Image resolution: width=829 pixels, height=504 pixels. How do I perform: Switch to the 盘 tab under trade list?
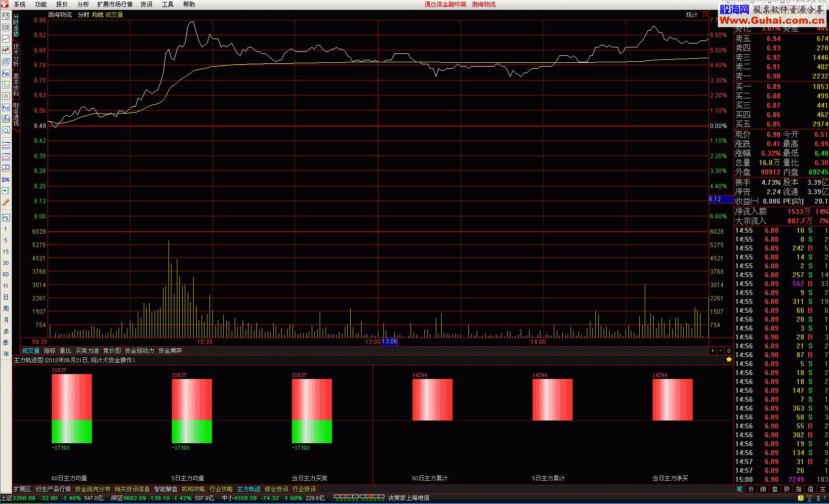point(775,489)
